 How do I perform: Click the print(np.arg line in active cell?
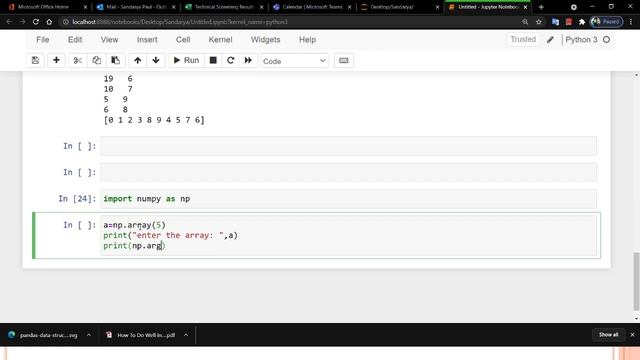134,246
